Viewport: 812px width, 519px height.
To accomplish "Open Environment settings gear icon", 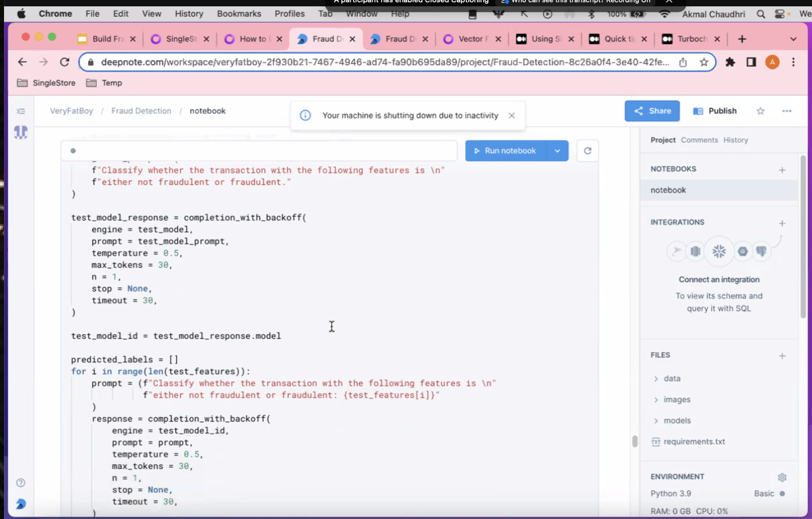I will [782, 477].
